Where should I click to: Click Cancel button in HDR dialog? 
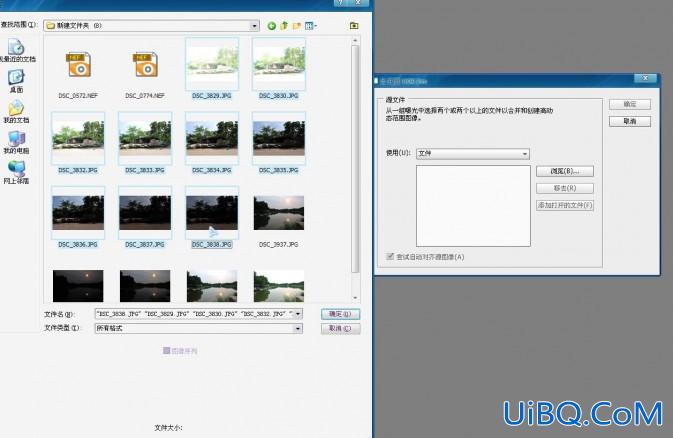click(x=630, y=122)
